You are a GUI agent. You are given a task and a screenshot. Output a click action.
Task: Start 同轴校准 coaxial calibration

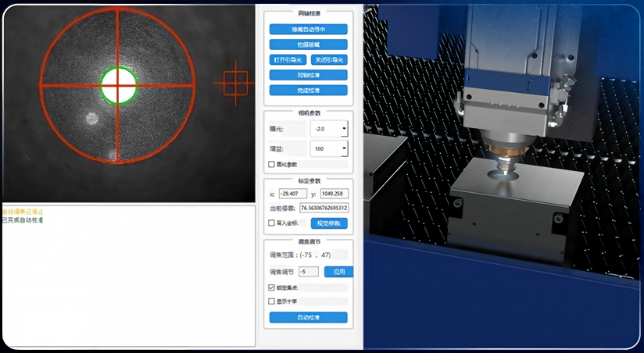(x=309, y=75)
